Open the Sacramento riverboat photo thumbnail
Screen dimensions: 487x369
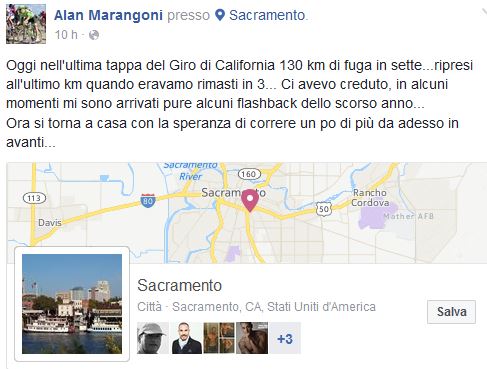(72, 304)
